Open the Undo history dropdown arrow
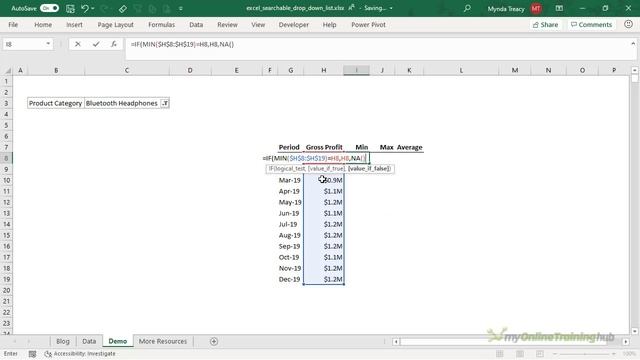Image resolution: width=640 pixels, height=360 pixels. (x=93, y=8)
